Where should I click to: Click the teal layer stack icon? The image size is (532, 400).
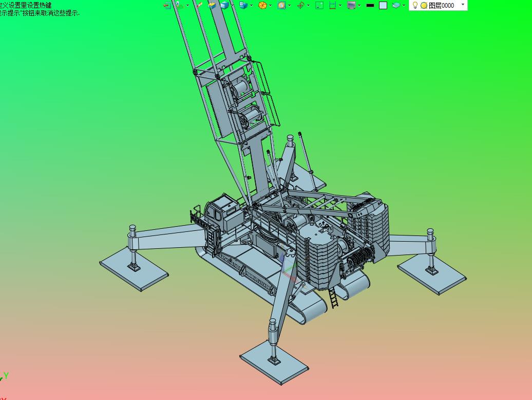(396, 5)
